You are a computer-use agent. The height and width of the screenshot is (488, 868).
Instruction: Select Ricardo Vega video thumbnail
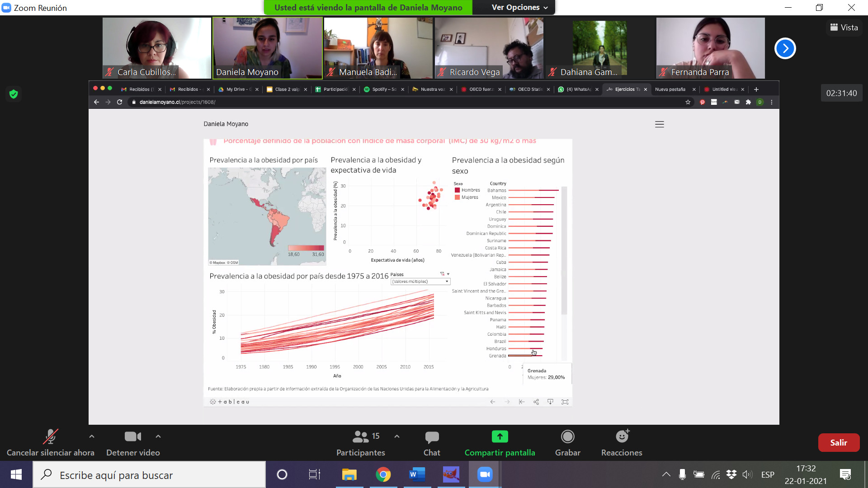[x=489, y=48]
